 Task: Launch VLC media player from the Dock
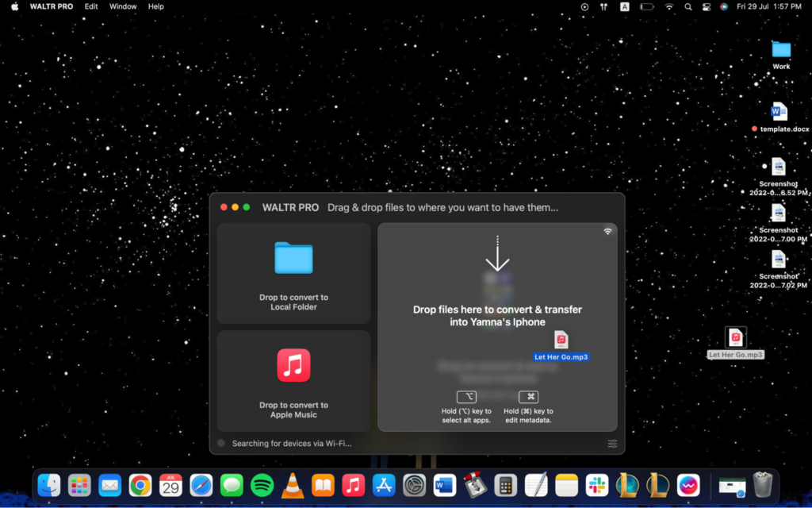[x=292, y=486]
